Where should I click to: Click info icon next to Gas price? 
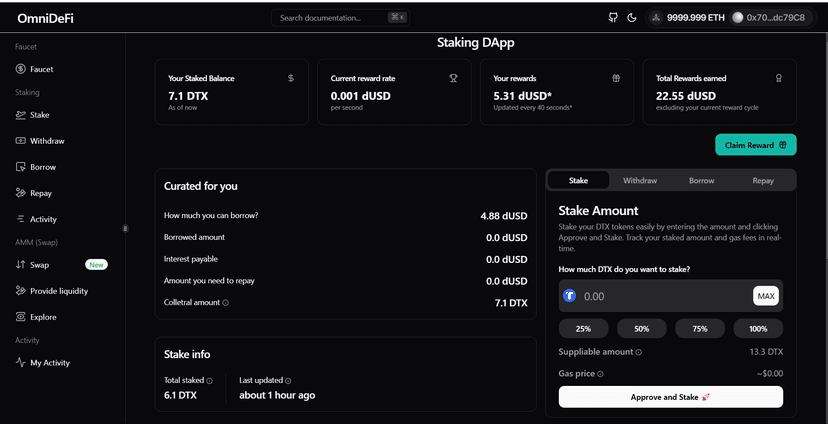(x=600, y=374)
